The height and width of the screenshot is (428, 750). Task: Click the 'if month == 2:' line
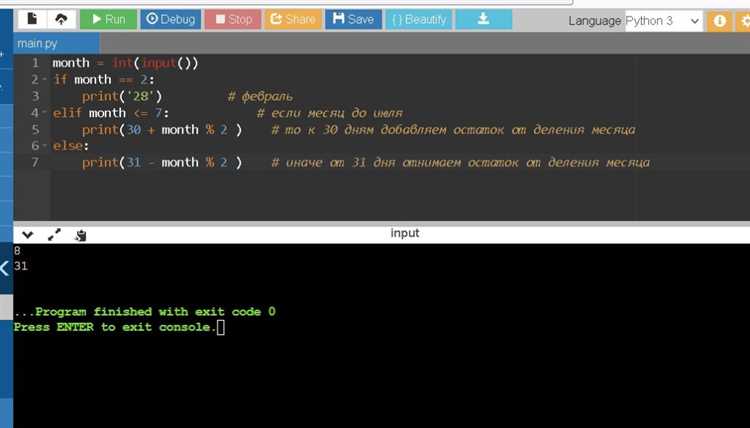pyautogui.click(x=103, y=80)
